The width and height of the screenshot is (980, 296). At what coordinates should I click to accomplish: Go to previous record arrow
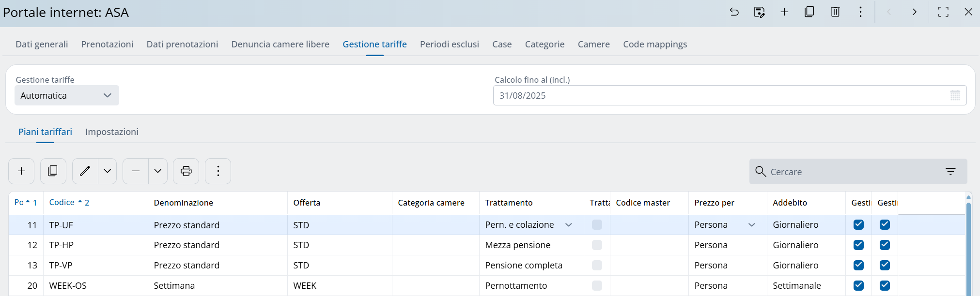[x=889, y=12]
